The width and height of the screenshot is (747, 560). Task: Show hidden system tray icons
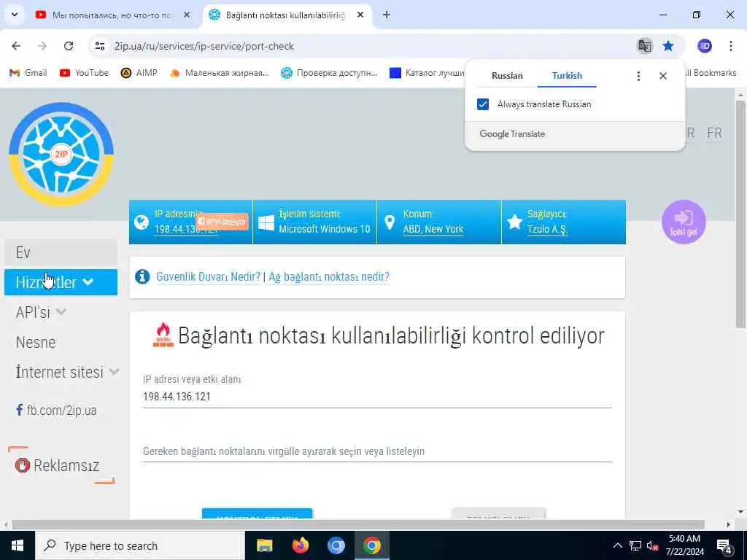click(x=617, y=545)
